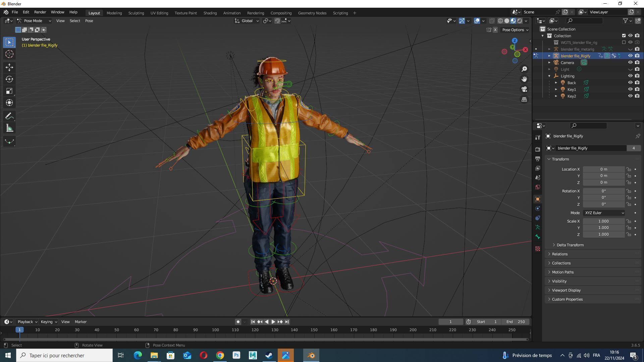The height and width of the screenshot is (362, 644).
Task: Select the Annotate tool
Action: (x=9, y=116)
